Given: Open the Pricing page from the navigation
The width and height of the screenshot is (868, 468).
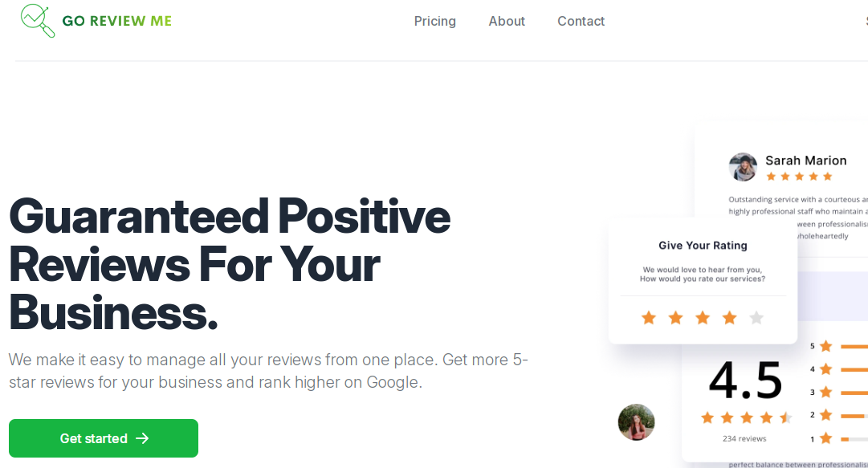Looking at the screenshot, I should (x=434, y=21).
